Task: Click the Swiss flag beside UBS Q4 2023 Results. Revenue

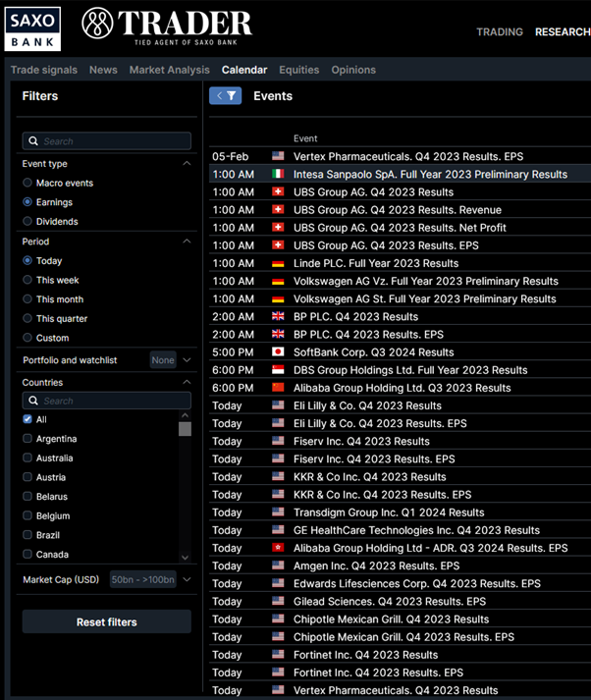Action: 278,209
